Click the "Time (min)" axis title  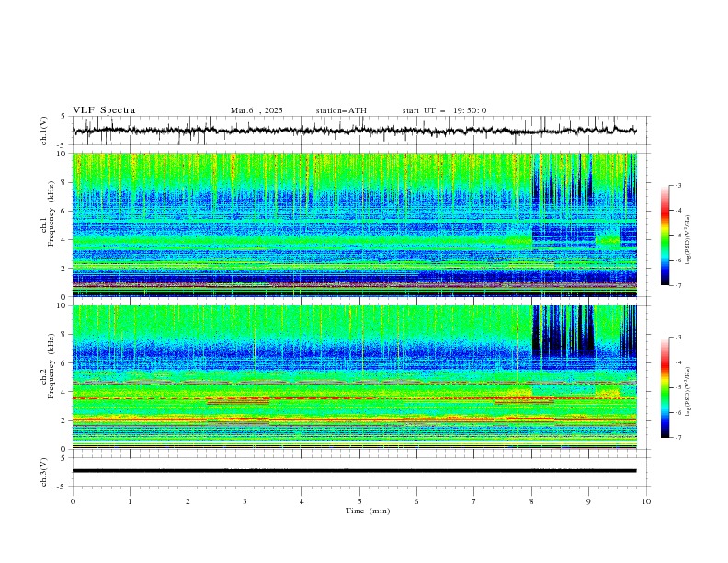coord(368,511)
